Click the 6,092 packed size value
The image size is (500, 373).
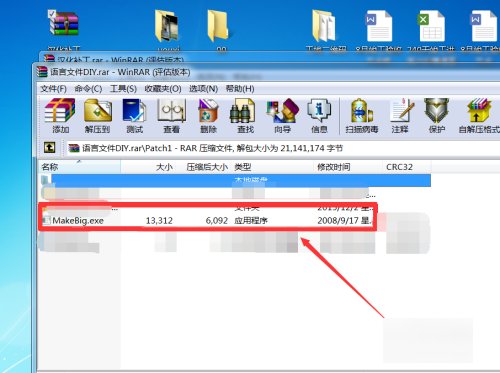[x=217, y=220]
